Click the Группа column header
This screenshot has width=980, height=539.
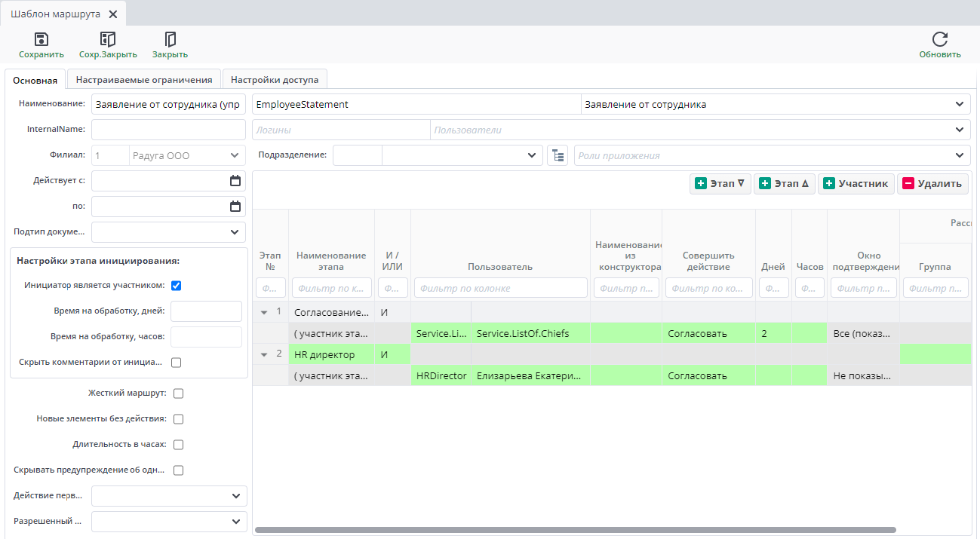coord(935,267)
